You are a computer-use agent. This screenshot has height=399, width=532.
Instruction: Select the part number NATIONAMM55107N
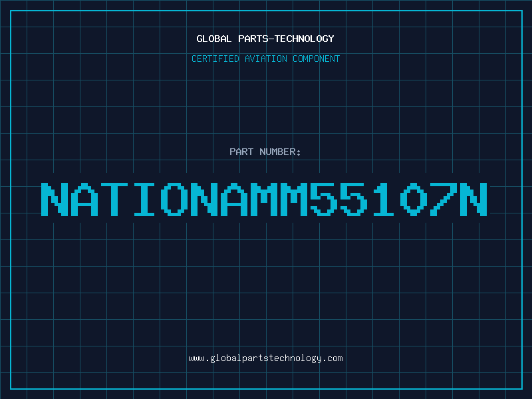(x=264, y=199)
